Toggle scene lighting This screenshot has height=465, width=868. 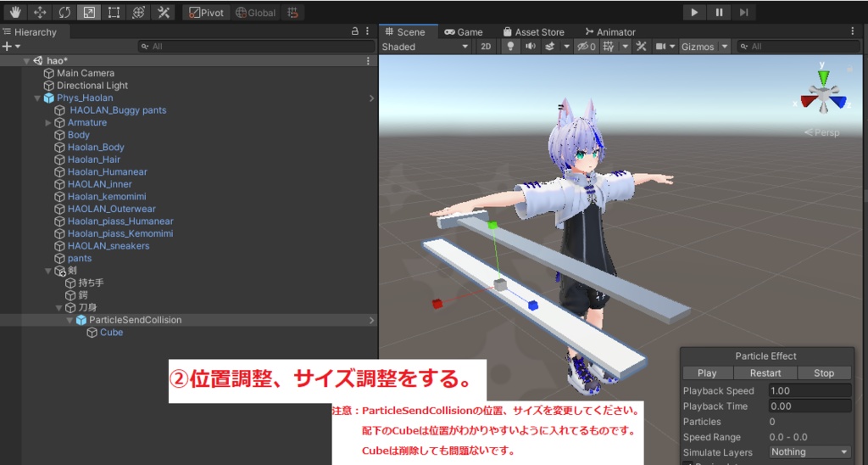coord(509,47)
